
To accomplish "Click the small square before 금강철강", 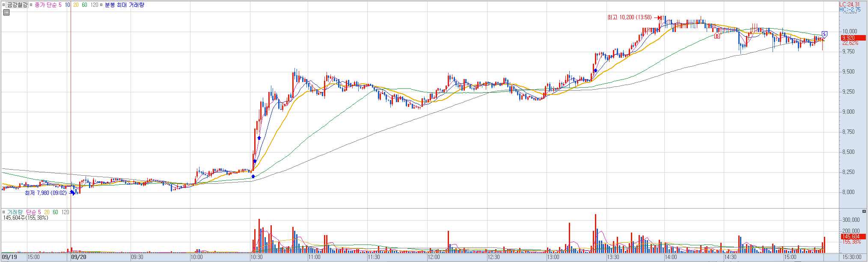I will tap(4, 5).
